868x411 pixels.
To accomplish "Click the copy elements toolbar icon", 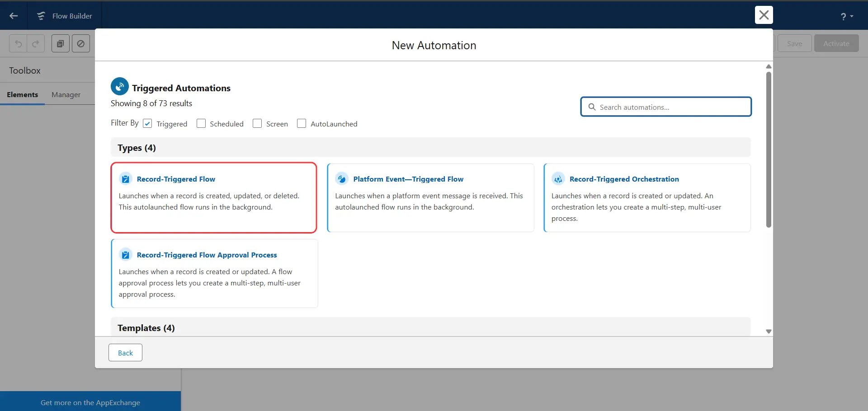I will pyautogui.click(x=60, y=44).
